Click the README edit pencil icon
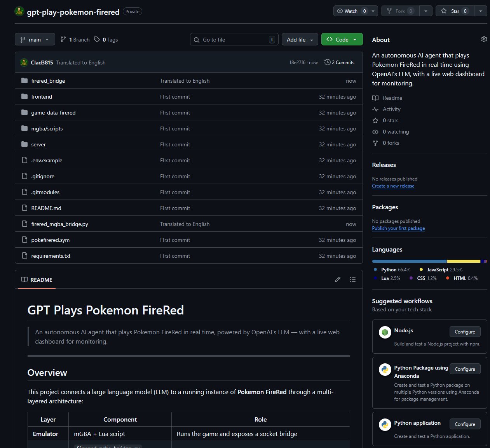Viewport: 490px width, 448px height. (x=338, y=280)
